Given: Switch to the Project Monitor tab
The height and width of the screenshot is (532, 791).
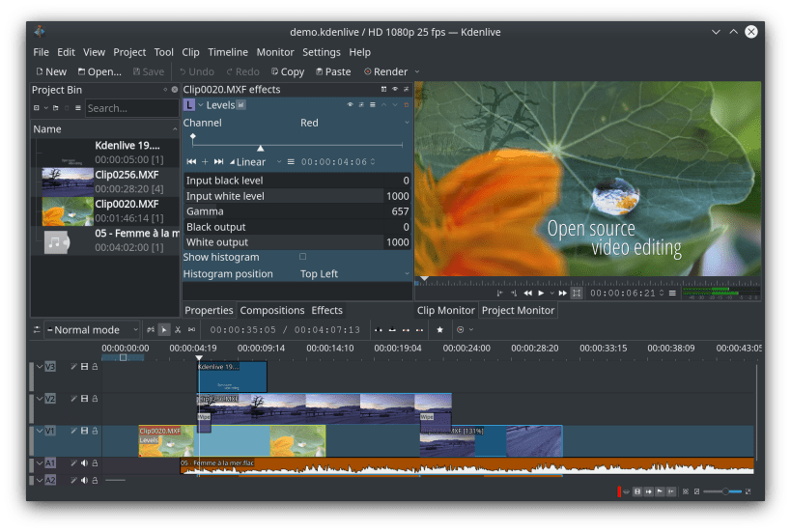Looking at the screenshot, I should (x=518, y=311).
